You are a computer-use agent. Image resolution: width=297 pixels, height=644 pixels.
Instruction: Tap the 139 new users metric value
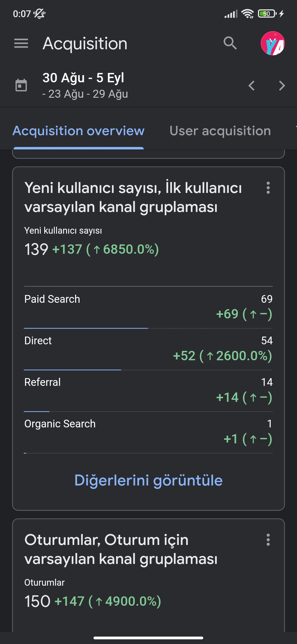click(x=36, y=249)
